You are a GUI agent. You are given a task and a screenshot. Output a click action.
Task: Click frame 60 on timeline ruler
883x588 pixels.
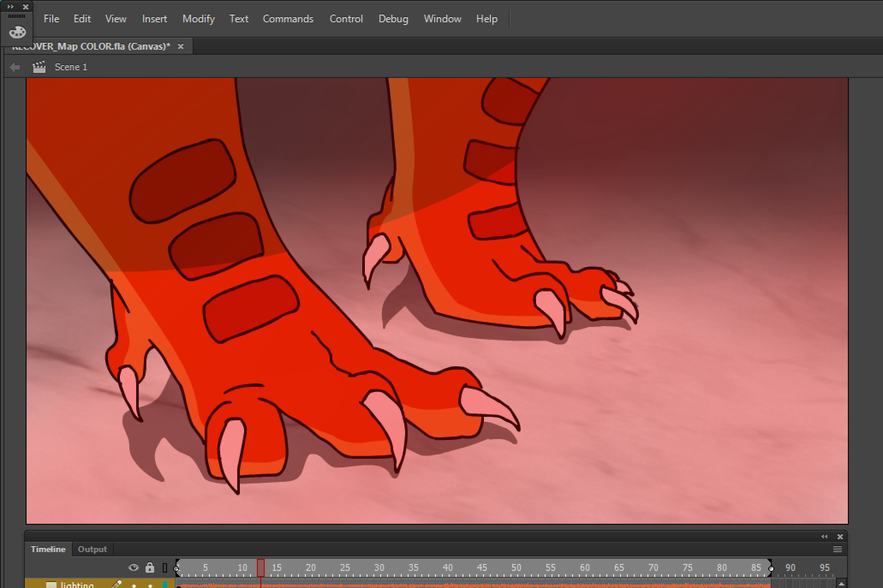(x=585, y=568)
